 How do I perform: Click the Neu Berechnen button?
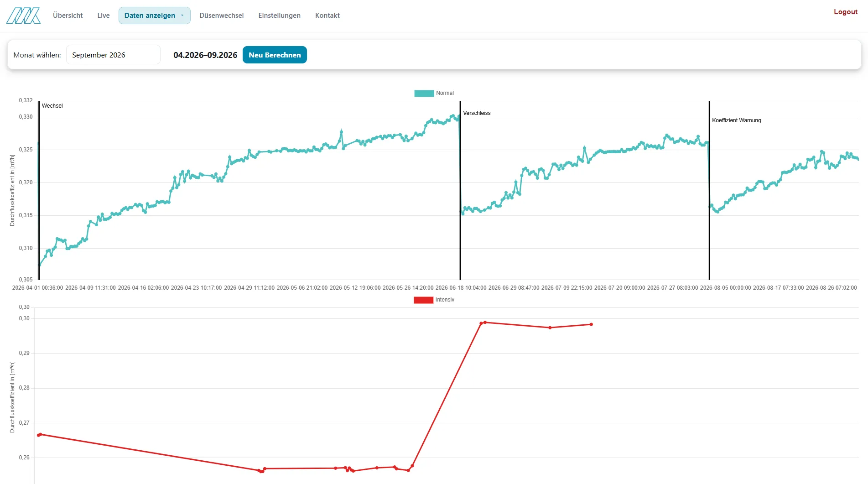(x=275, y=55)
